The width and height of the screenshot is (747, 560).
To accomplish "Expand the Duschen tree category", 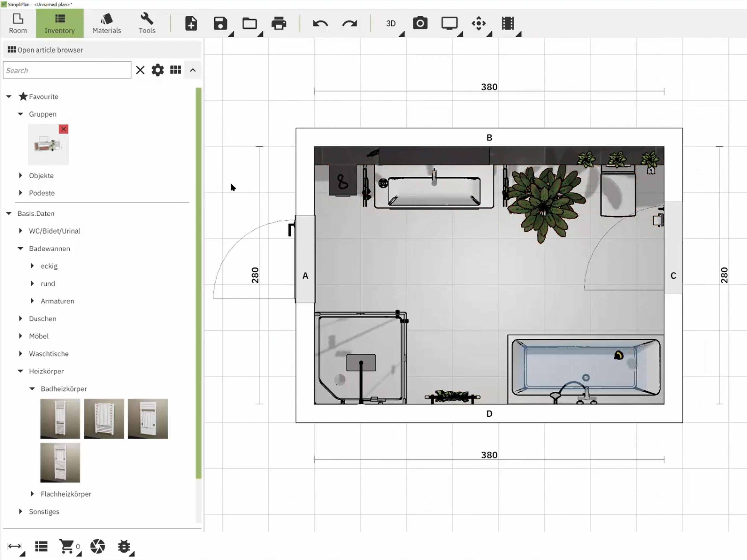I will (21, 319).
